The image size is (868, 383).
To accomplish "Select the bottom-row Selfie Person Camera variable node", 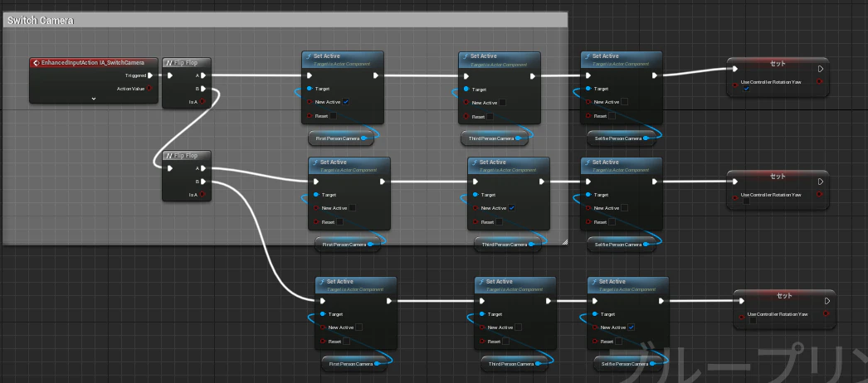I will coord(627,364).
